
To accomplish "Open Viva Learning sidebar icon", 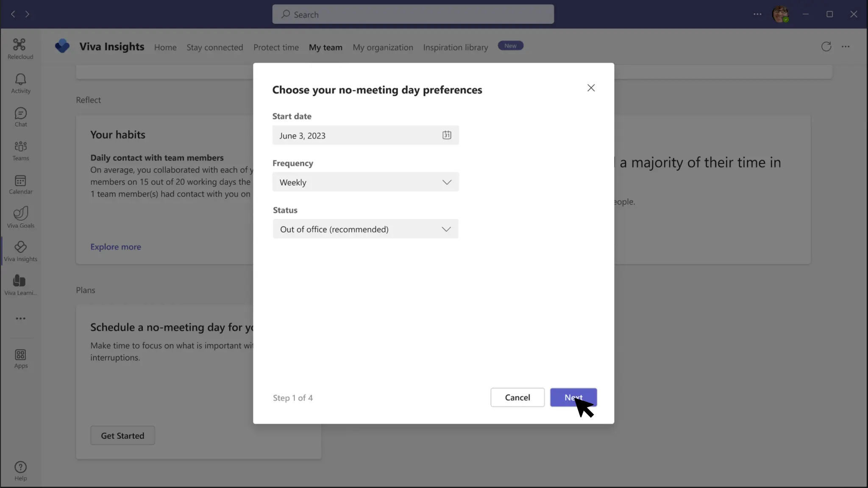I will (x=20, y=284).
